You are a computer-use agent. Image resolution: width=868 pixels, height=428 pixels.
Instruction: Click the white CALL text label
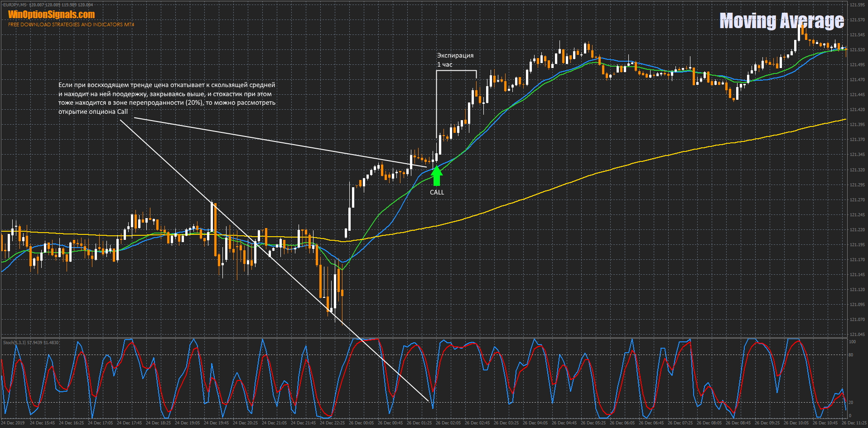pyautogui.click(x=437, y=192)
